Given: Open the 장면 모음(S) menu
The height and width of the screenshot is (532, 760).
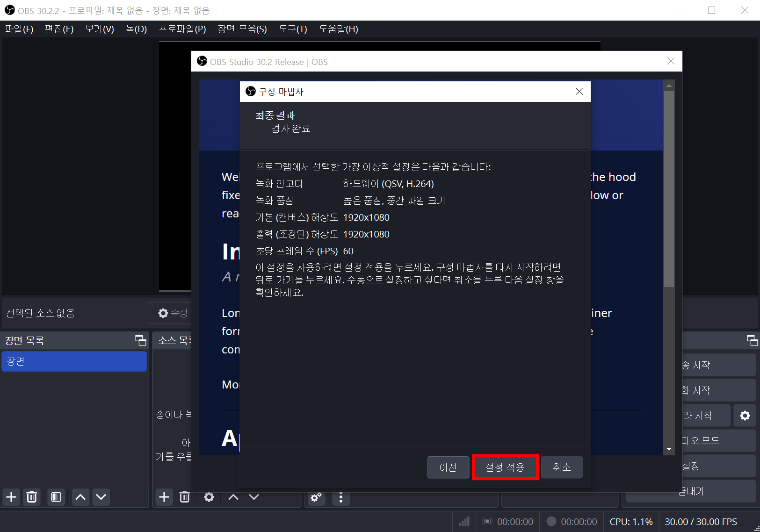Looking at the screenshot, I should (x=242, y=29).
